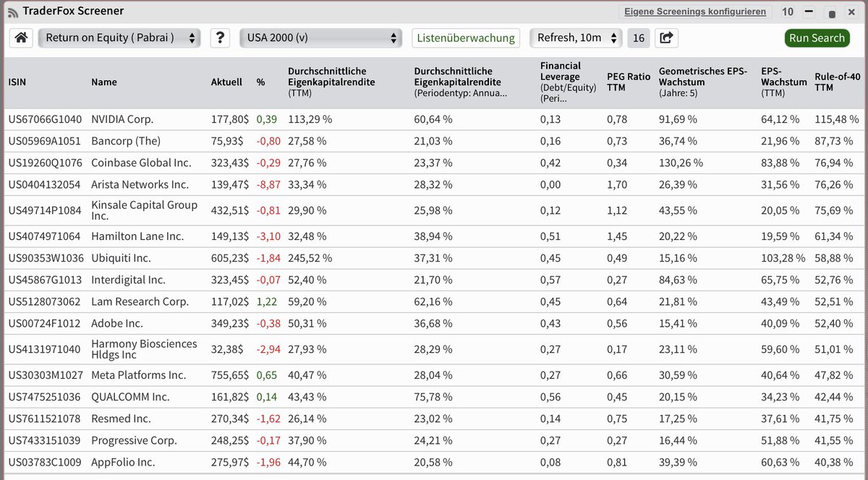
Task: Select Hamilton Lane Inc. row
Action: tap(137, 236)
